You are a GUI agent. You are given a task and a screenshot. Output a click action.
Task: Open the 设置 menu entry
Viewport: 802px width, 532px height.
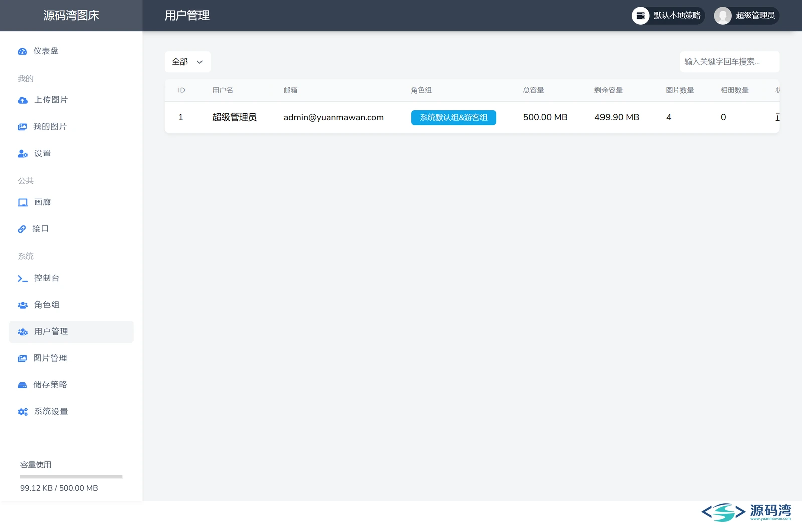(71, 154)
